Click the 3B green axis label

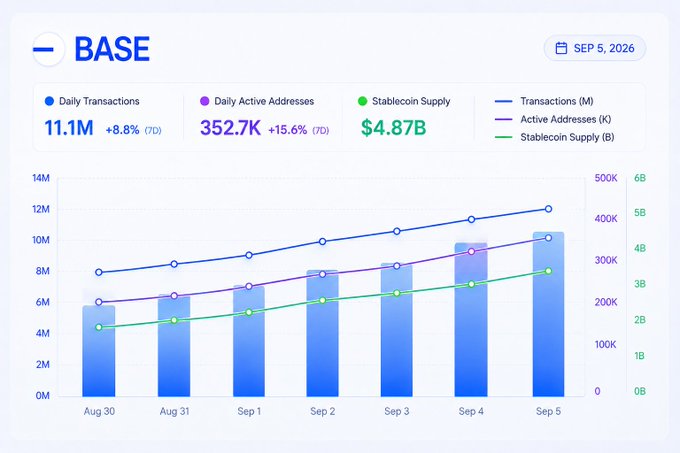[x=640, y=284]
